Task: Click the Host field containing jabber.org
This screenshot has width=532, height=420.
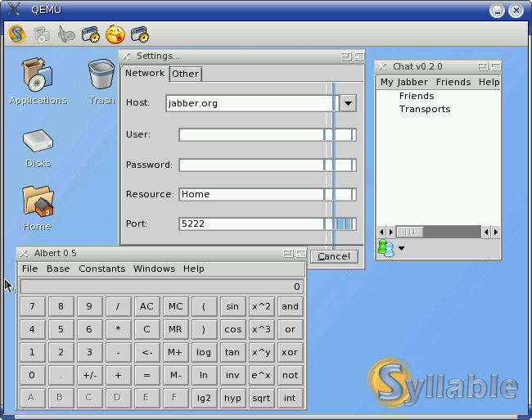Action: coord(252,103)
